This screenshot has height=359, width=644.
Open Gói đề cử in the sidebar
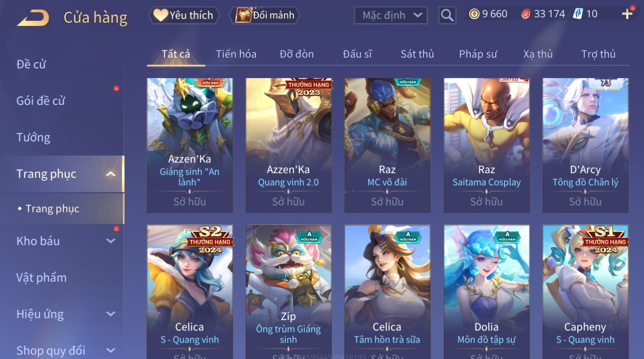(41, 101)
